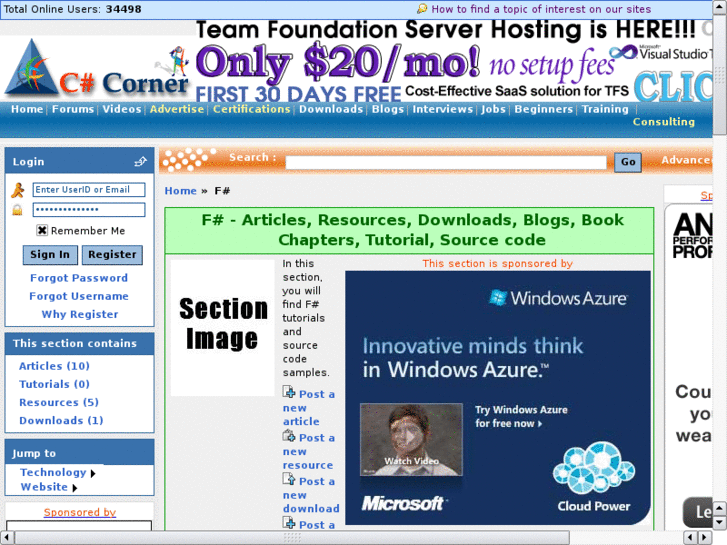The image size is (727, 545).
Task: Click the vertical scrollbar thumb
Action: pos(720,73)
